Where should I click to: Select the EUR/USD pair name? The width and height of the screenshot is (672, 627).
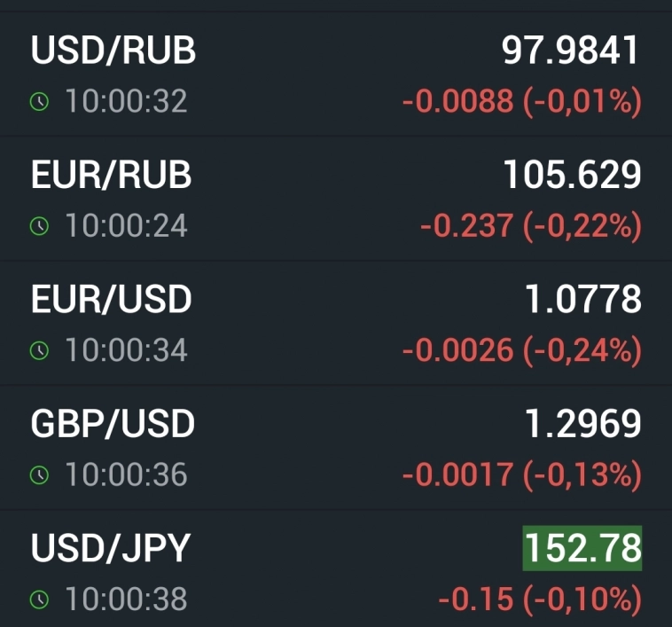[x=112, y=300]
